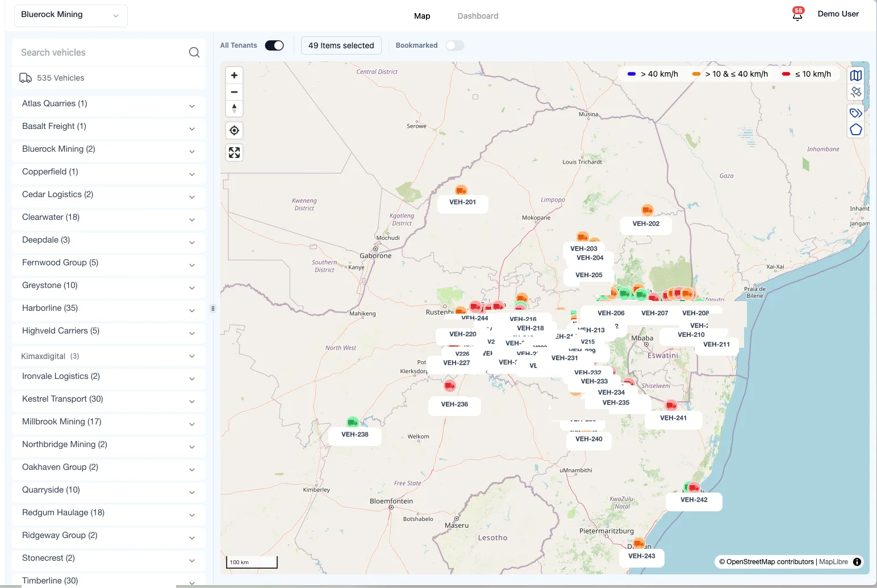Switch to the Map tab
The width and height of the screenshot is (877, 588).
coord(422,16)
